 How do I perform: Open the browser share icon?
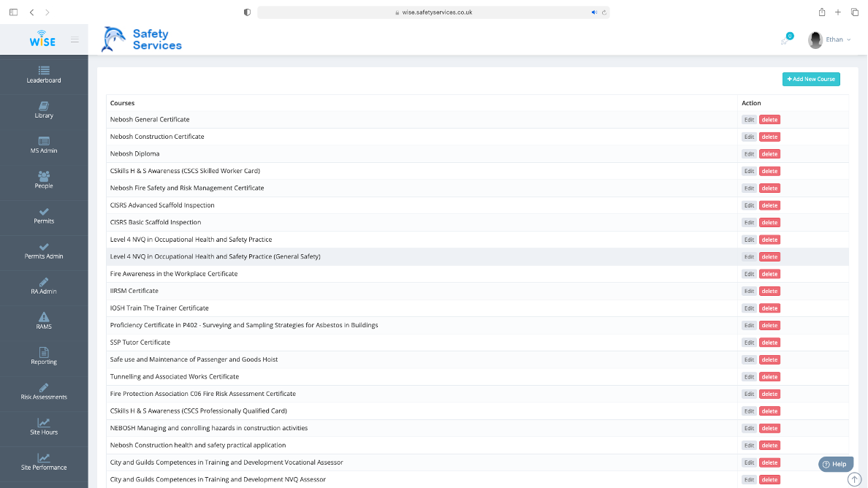tap(822, 12)
